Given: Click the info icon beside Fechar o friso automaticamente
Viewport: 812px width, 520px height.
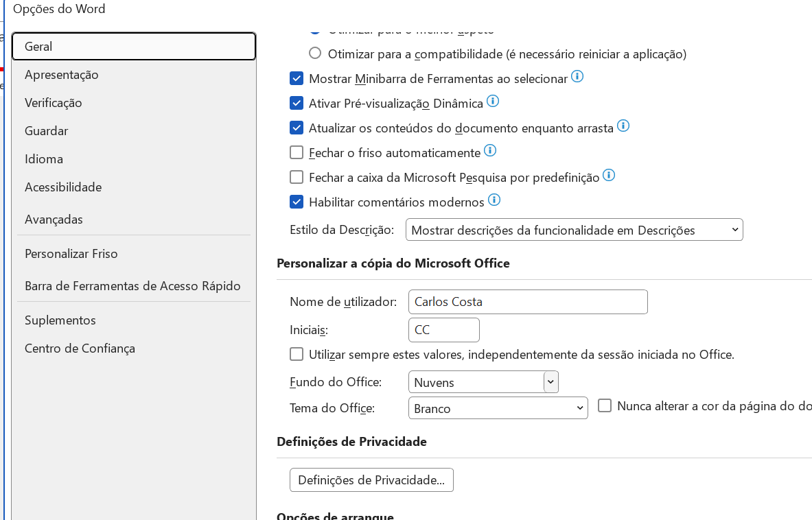Looking at the screenshot, I should pos(490,150).
